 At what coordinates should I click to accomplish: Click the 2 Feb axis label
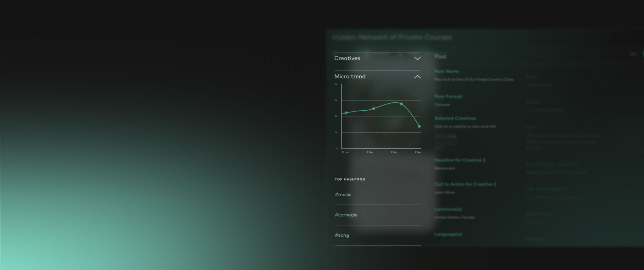point(394,152)
